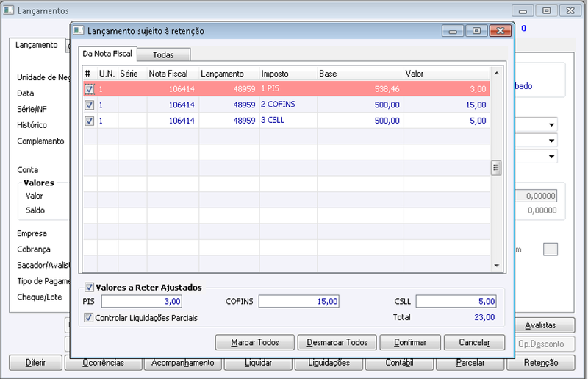588x379 pixels.
Task: Select the Da Nota Fiscal tab
Action: coord(107,53)
